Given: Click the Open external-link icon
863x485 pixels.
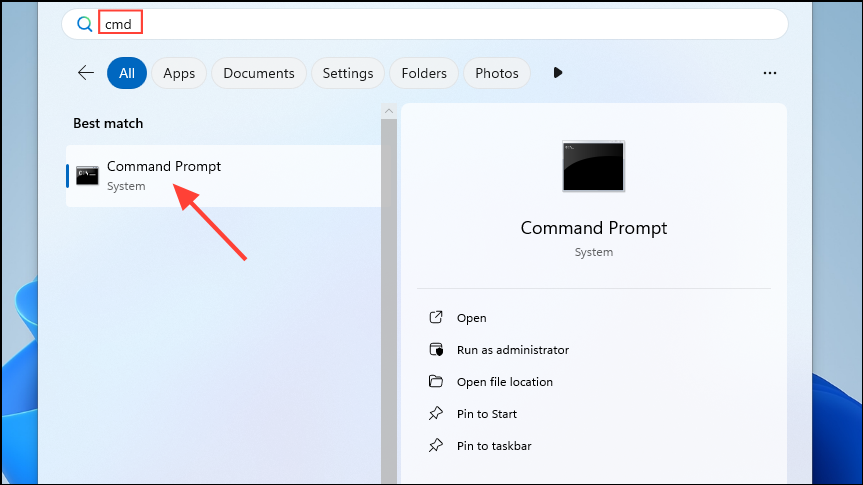Looking at the screenshot, I should [436, 317].
